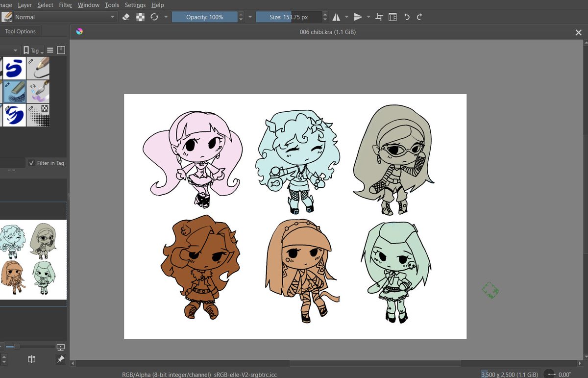Toggle preserve alpha checkerboard icon
This screenshot has height=378, width=588.
140,17
